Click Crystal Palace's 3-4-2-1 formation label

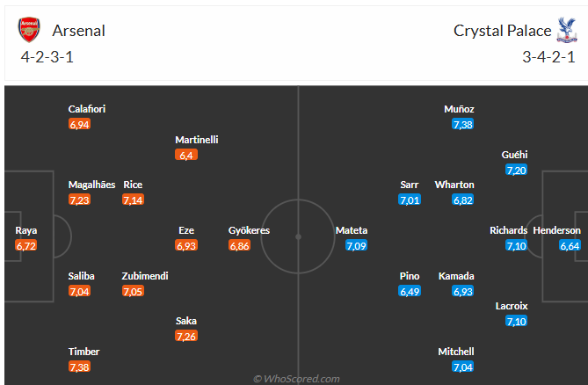[x=548, y=58]
